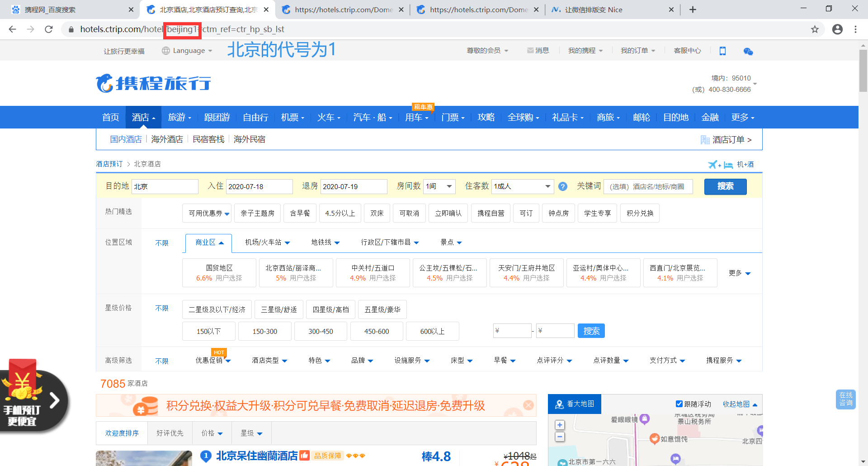The image size is (868, 466).
Task: Expand the 品牌 brand filter
Action: [x=362, y=360]
